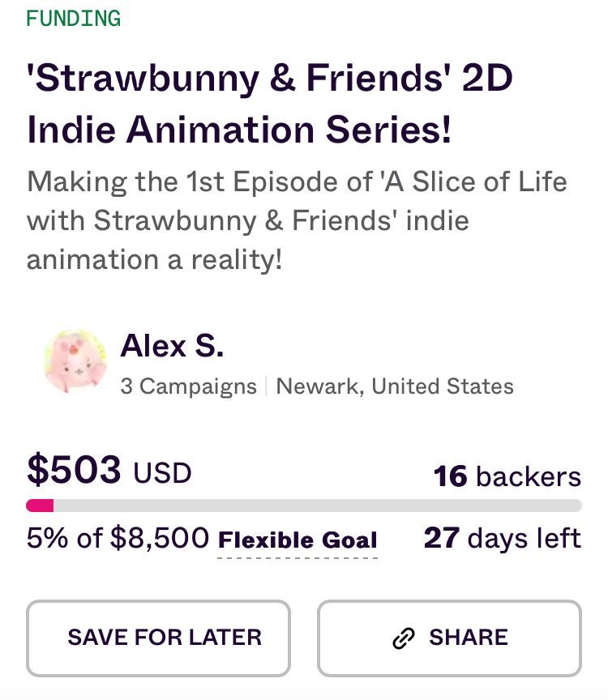The height and width of the screenshot is (700, 608).
Task: Open campaigner name Alex S.
Action: (x=172, y=346)
